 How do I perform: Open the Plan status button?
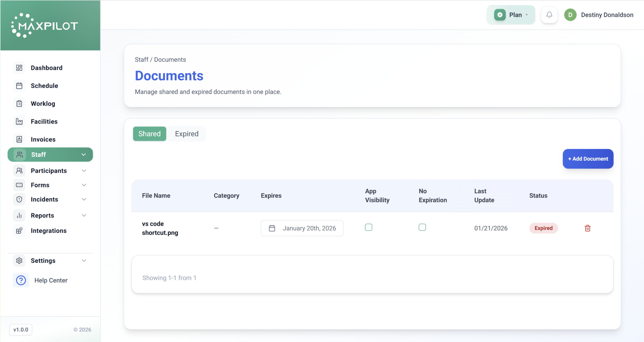tap(511, 15)
